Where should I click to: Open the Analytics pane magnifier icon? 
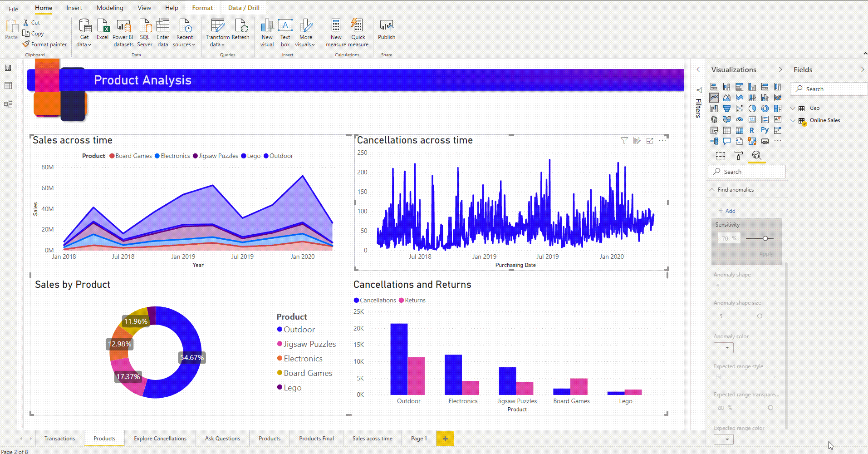point(756,155)
